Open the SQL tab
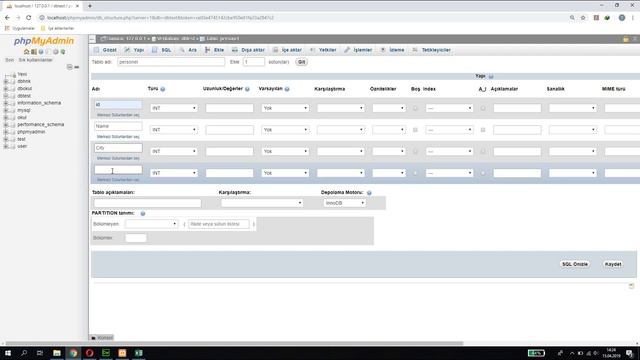640x360 pixels. pyautogui.click(x=162, y=50)
